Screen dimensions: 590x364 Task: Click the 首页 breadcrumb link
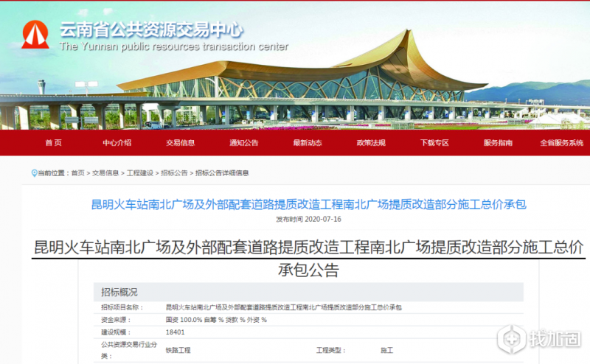(x=78, y=173)
